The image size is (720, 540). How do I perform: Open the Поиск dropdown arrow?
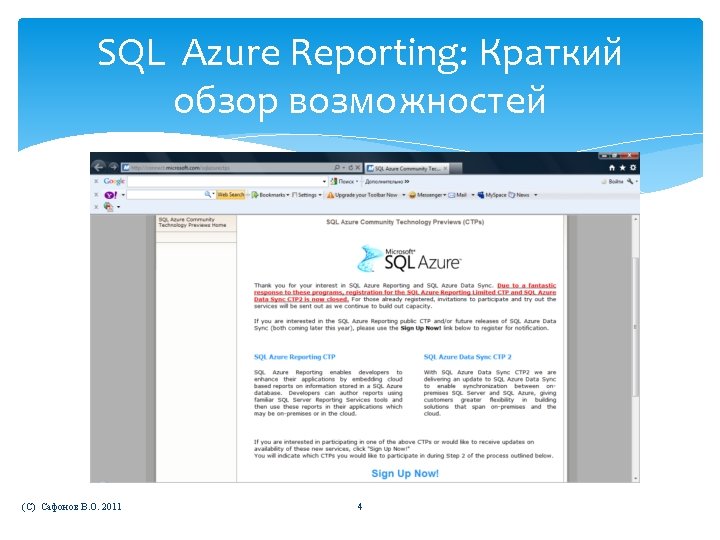pos(357,181)
